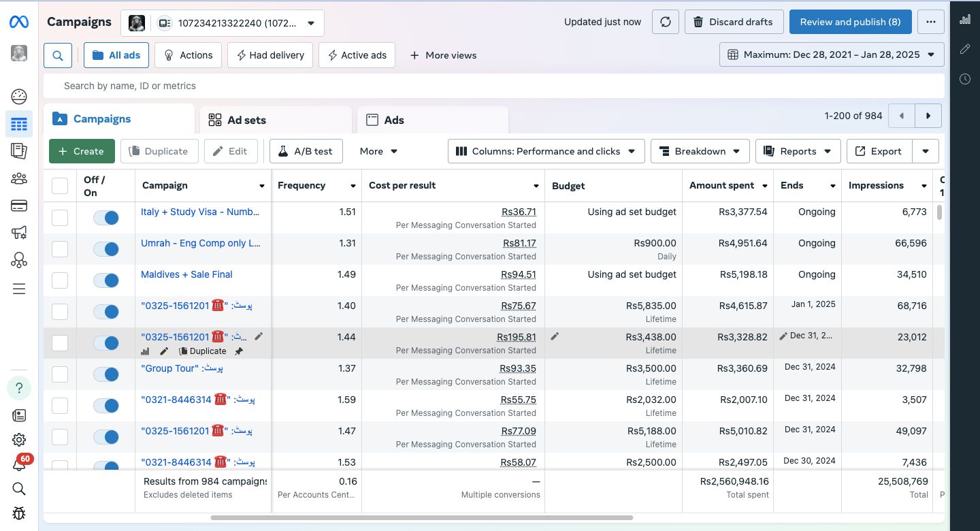The height and width of the screenshot is (531, 980).
Task: Click the refresh data icon
Action: point(666,22)
